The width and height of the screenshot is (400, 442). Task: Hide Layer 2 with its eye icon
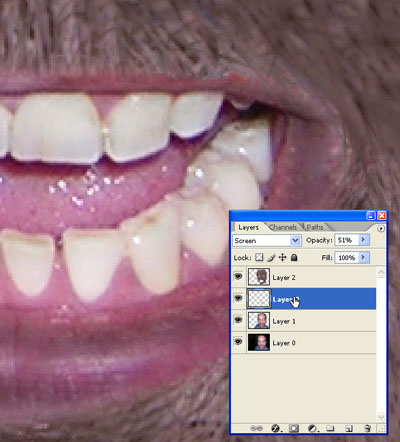tap(238, 277)
